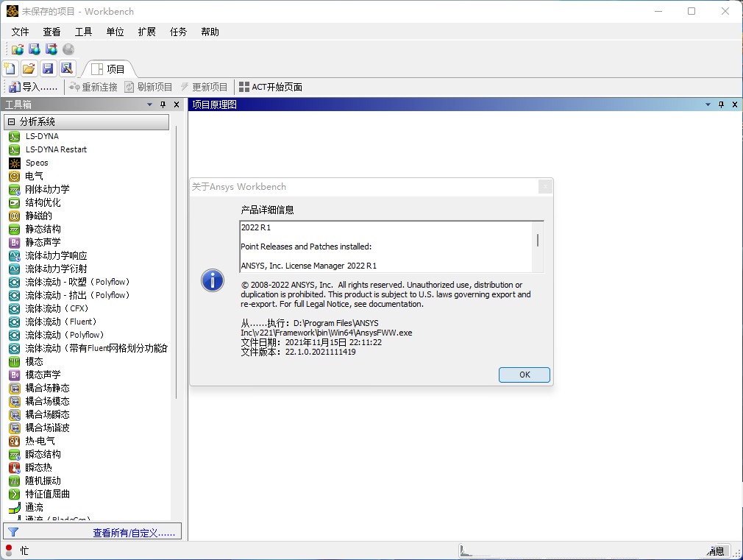Open the 任务 menu
The width and height of the screenshot is (743, 560).
click(178, 32)
